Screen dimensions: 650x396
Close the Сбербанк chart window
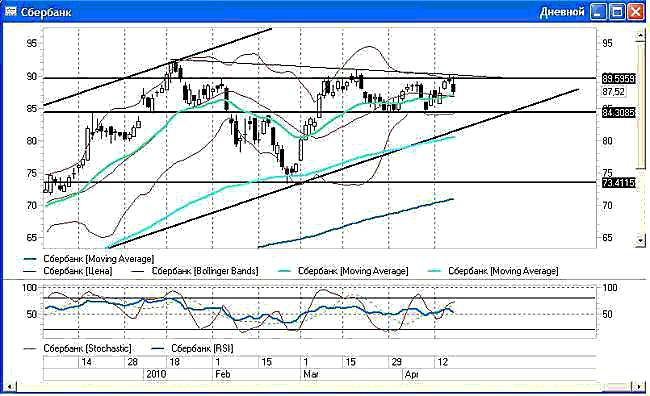[636, 12]
